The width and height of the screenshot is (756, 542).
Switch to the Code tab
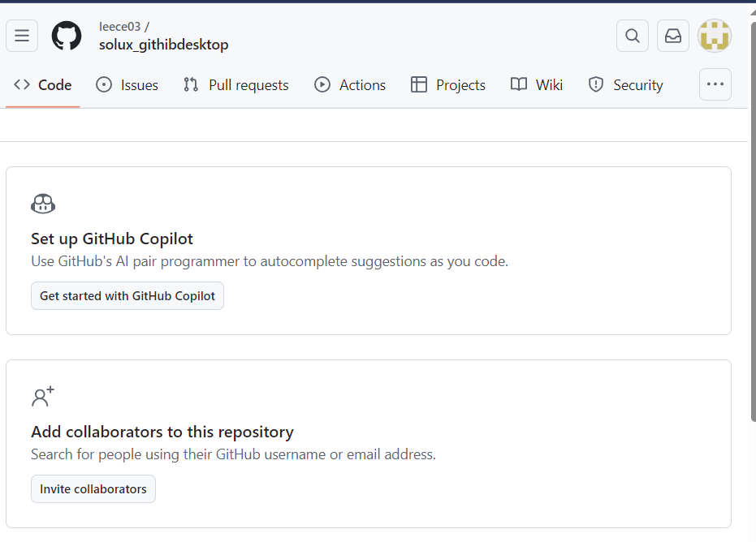43,85
